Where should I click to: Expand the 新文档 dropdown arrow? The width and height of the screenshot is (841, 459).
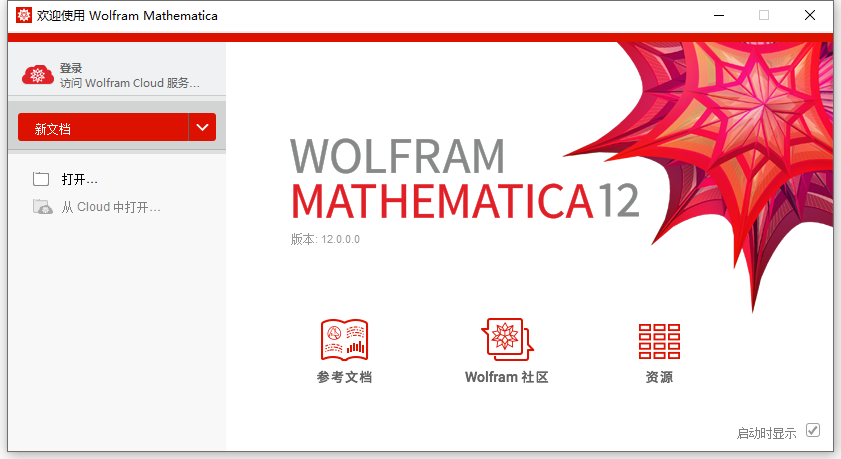(202, 127)
